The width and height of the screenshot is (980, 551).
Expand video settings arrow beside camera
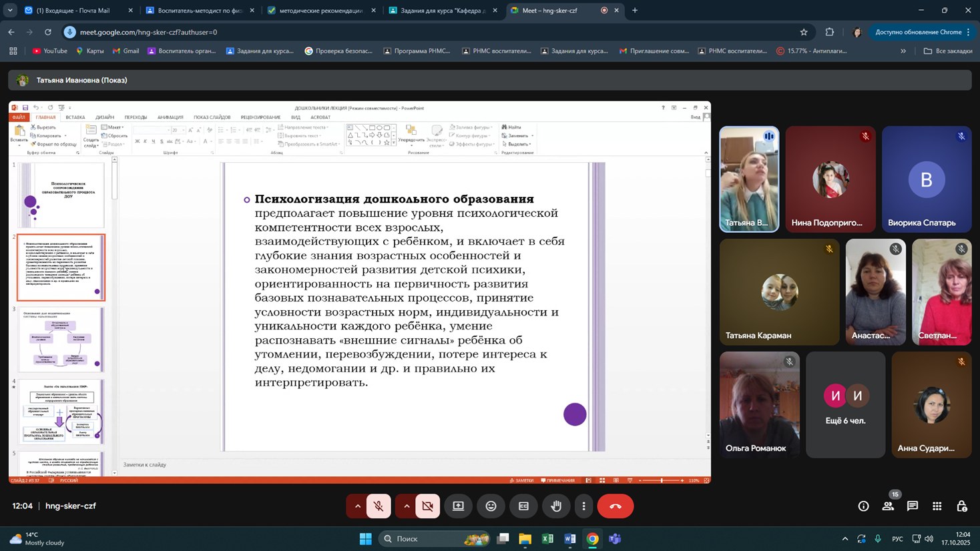[407, 506]
